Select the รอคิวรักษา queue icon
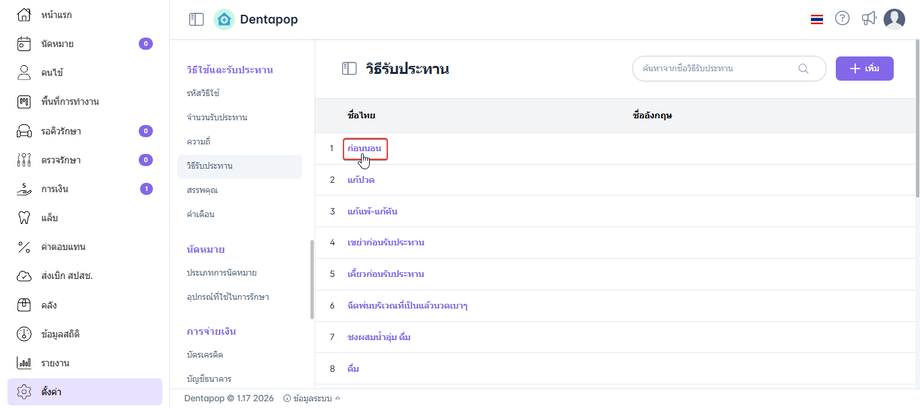The width and height of the screenshot is (920, 408). (24, 131)
